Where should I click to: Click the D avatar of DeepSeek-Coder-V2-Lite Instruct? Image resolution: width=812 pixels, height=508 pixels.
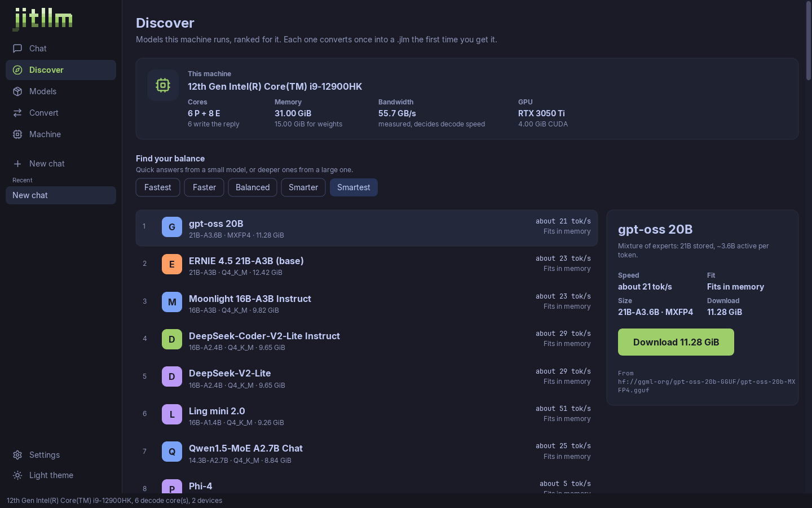click(x=172, y=339)
